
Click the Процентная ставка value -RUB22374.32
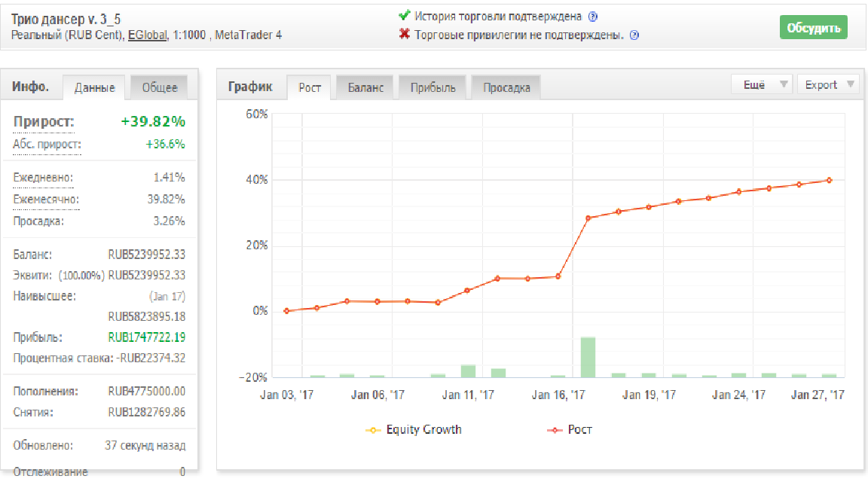point(151,358)
